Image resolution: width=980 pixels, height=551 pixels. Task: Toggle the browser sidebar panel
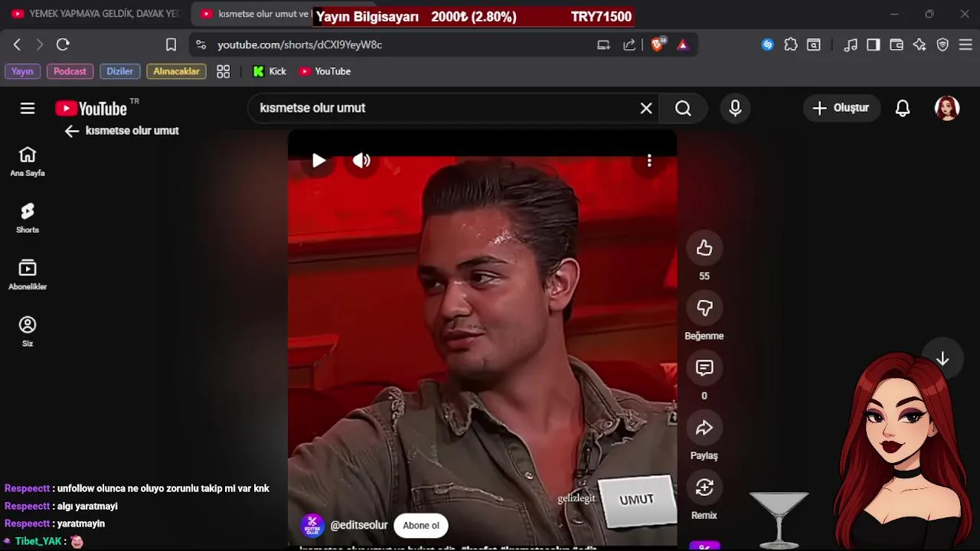[874, 45]
